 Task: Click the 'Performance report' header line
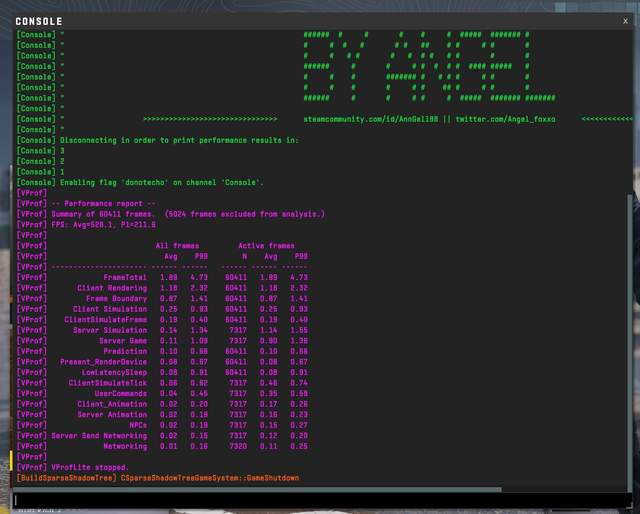click(x=90, y=203)
